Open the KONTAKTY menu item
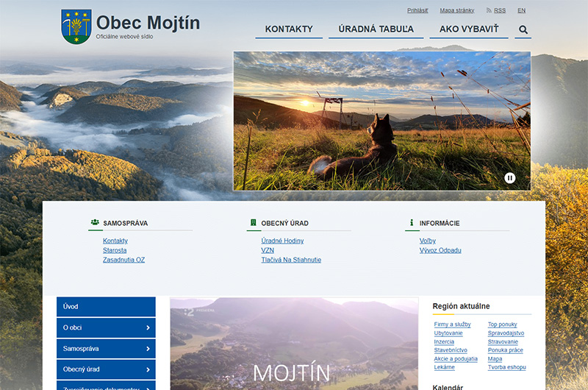The height and width of the screenshot is (390, 588). point(289,29)
